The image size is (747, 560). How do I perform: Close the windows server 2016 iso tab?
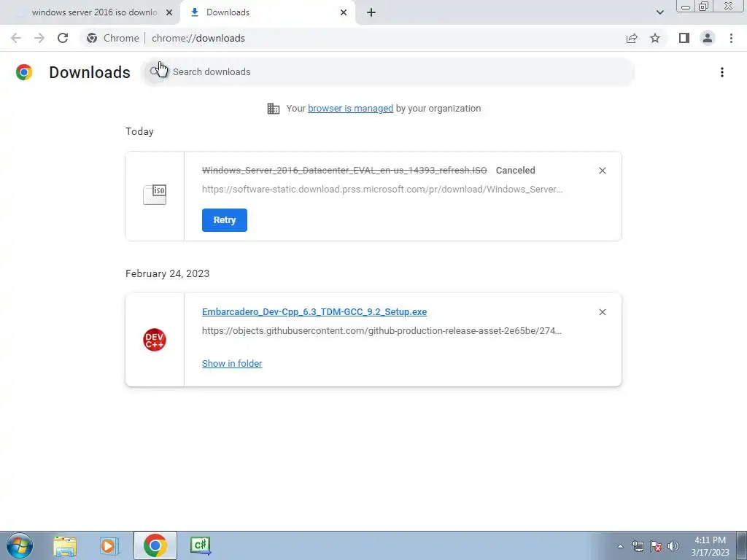click(x=169, y=12)
